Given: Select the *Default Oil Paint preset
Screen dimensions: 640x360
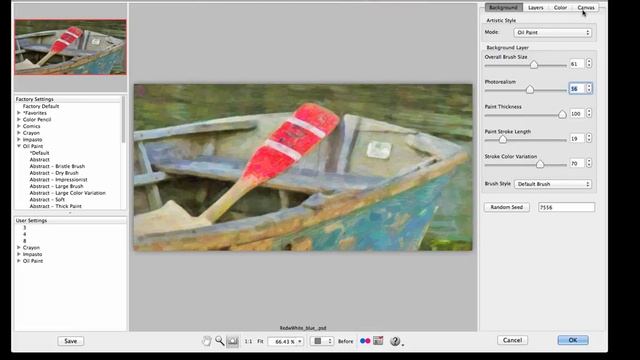Looking at the screenshot, I should click(x=39, y=153).
